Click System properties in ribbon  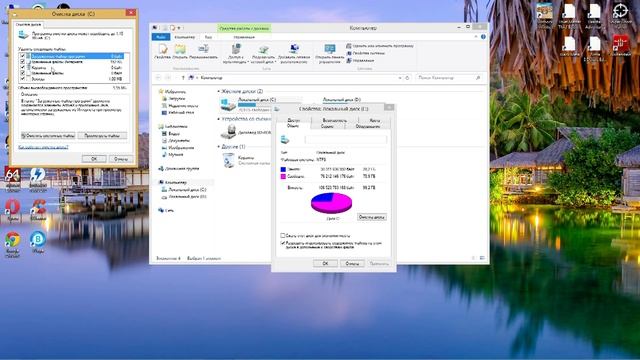click(366, 53)
